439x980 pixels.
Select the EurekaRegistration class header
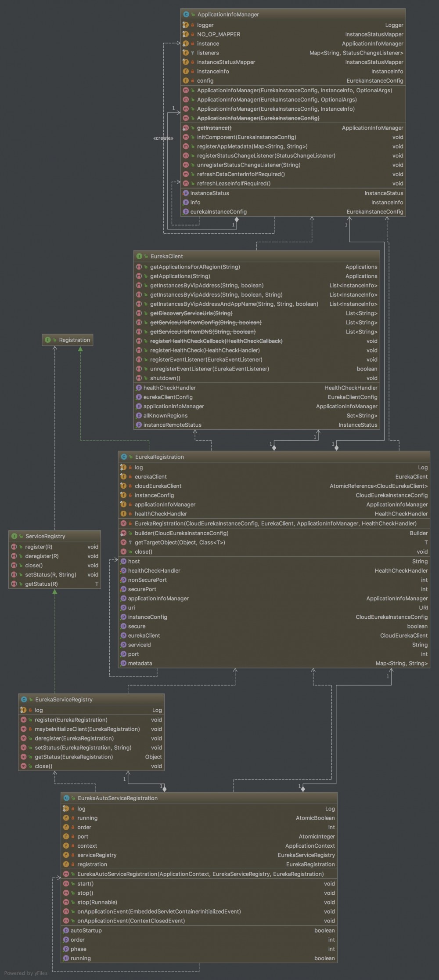click(159, 457)
